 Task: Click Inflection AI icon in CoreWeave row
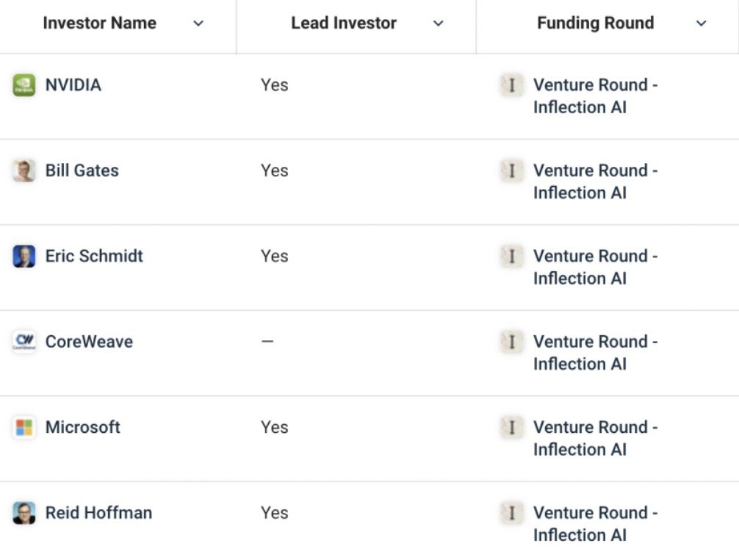(x=511, y=342)
